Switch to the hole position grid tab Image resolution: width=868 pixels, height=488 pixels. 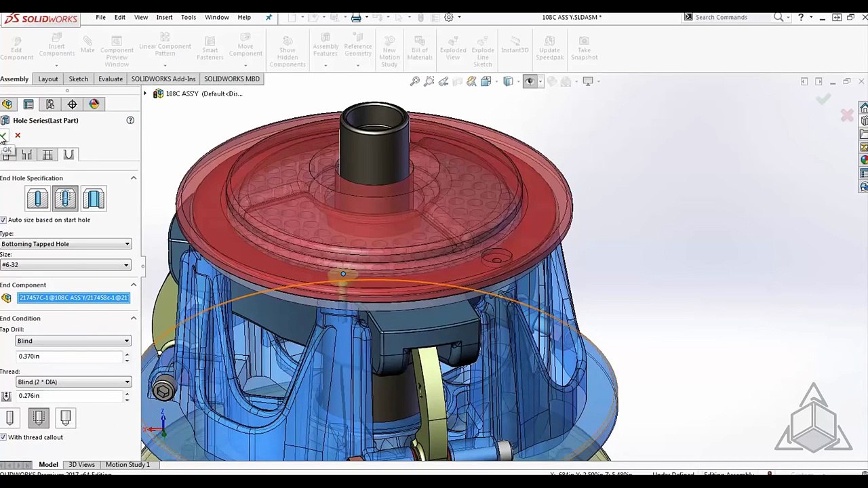pyautogui.click(x=47, y=155)
